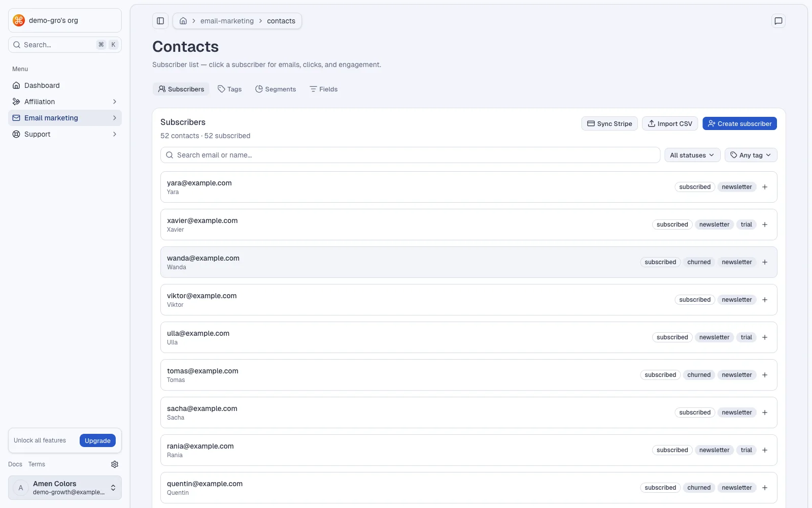This screenshot has width=812, height=508.
Task: Add a tag to ulla@example.com
Action: tap(765, 337)
